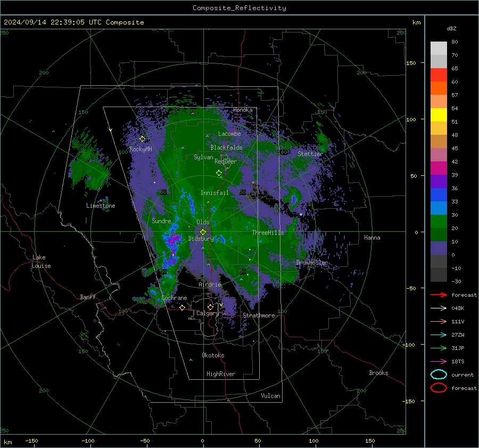The height and width of the screenshot is (448, 479).
Task: Select the bright green swatch in dBZ scale
Action: pos(439,221)
